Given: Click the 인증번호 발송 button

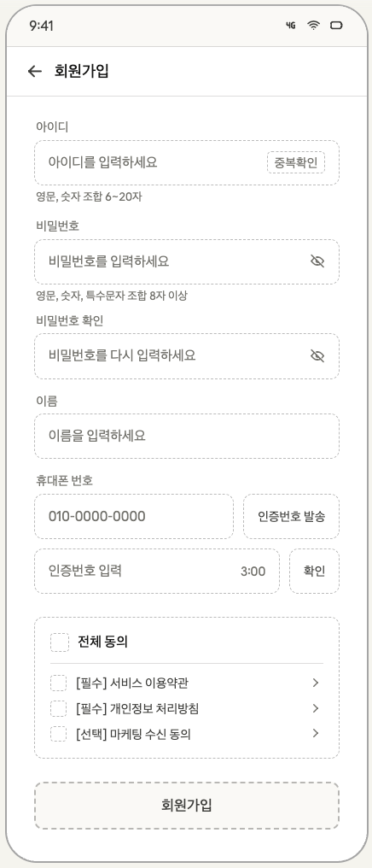Looking at the screenshot, I should [291, 517].
